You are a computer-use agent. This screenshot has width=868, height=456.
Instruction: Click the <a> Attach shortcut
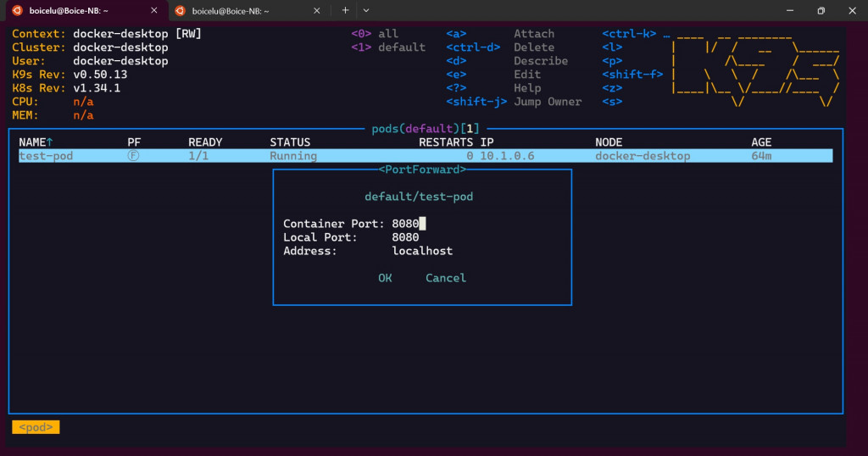click(500, 34)
